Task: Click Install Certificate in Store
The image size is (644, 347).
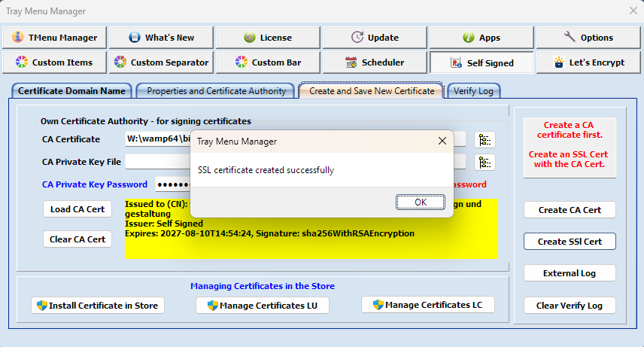Action: [99, 306]
